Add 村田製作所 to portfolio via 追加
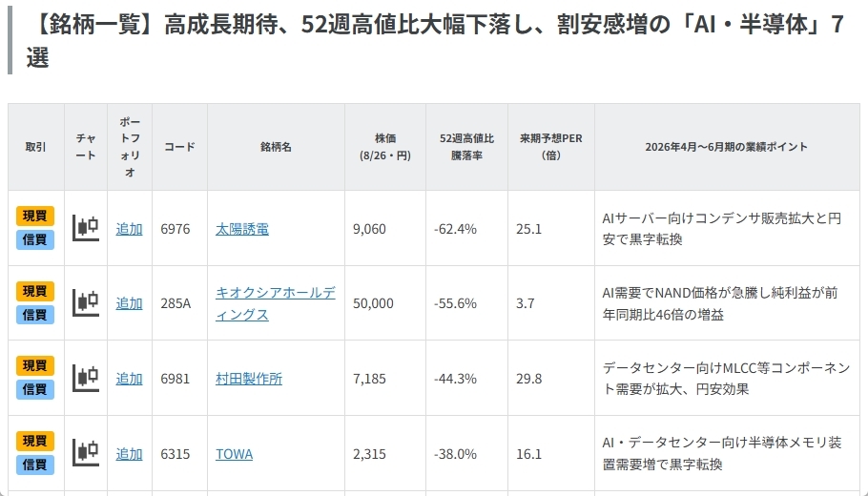The height and width of the screenshot is (496, 868). pyautogui.click(x=129, y=379)
